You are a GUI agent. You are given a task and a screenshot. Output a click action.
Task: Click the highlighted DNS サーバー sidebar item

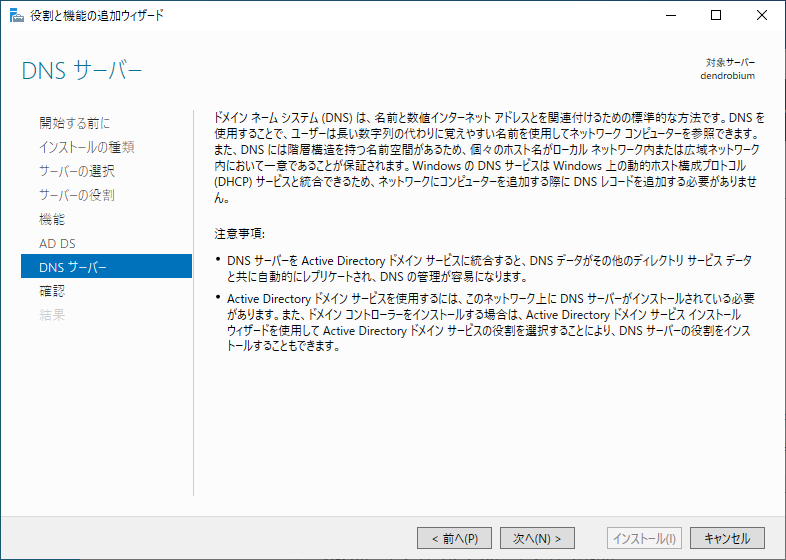73,267
